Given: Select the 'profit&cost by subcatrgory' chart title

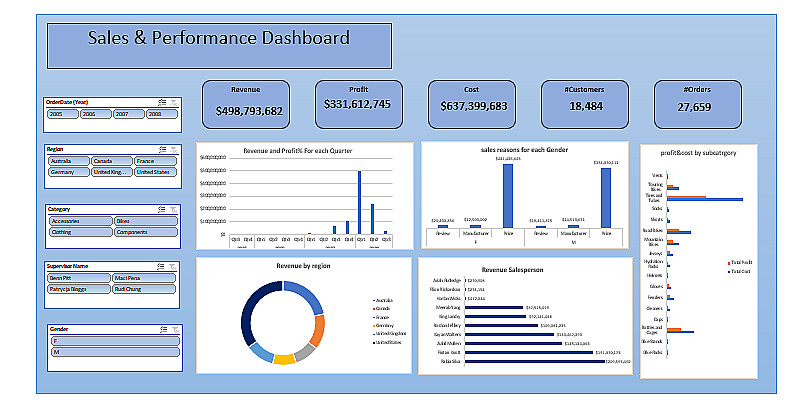Looking at the screenshot, I should pos(698,153).
